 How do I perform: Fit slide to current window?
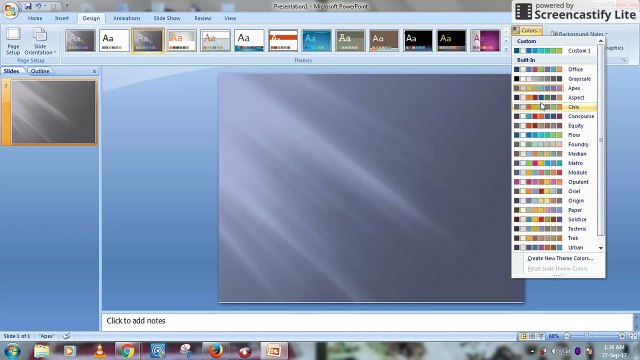point(633,336)
